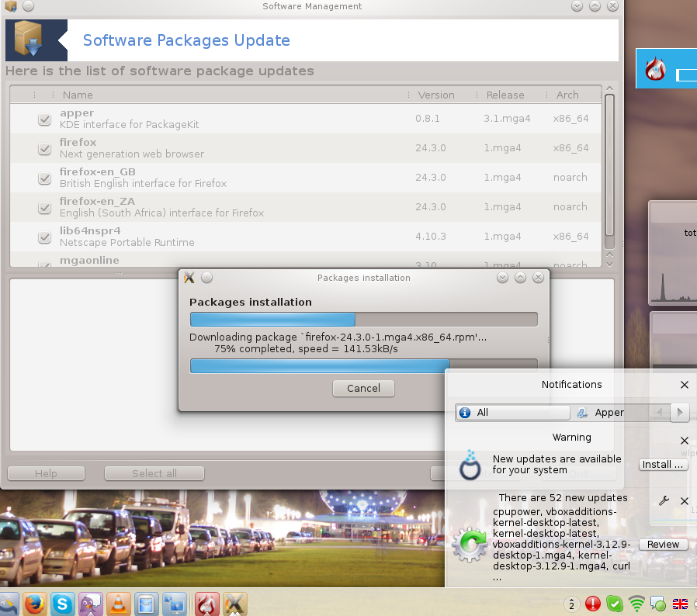
Task: Switch to the red flame taskbar application
Action: point(206,604)
